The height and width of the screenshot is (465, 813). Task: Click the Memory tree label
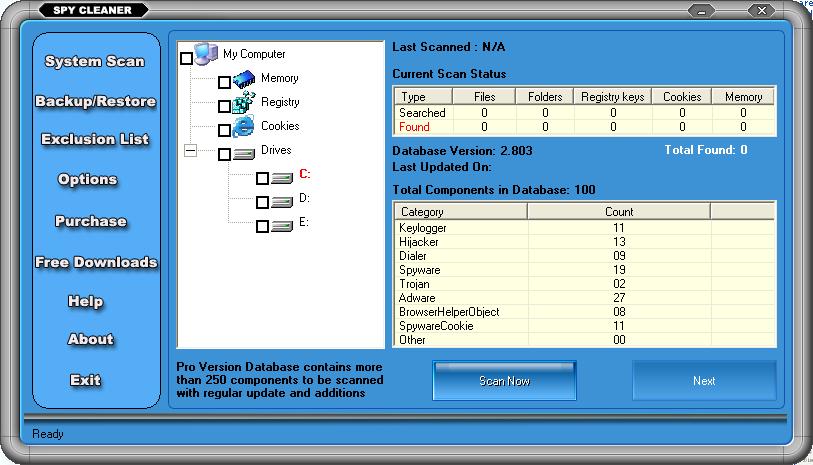coord(279,78)
